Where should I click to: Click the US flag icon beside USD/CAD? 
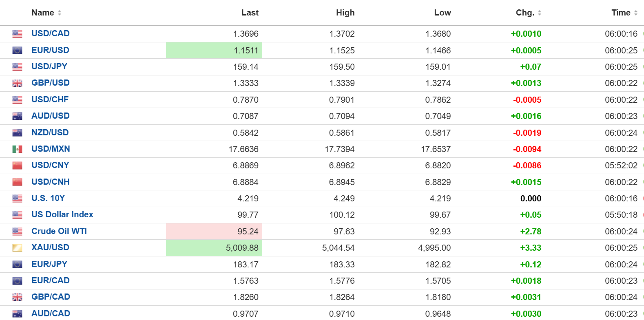coord(17,34)
